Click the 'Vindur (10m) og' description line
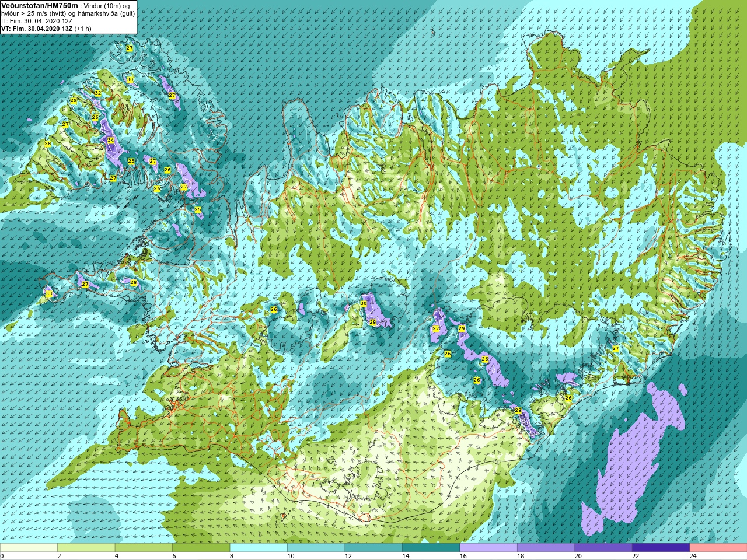The image size is (747, 560). [x=107, y=6]
